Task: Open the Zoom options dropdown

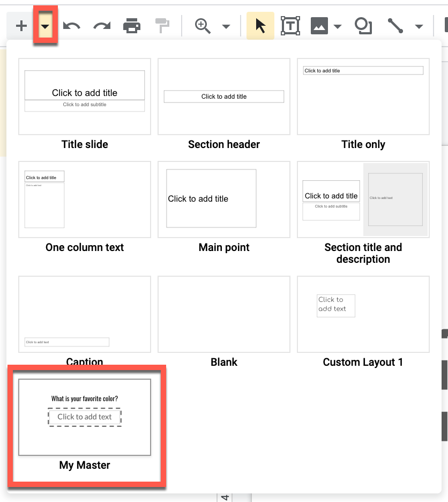Action: [226, 26]
